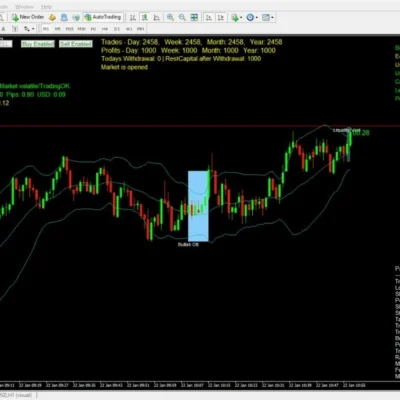
Task: Select the D1 timeframe
Action: pos(117,29)
